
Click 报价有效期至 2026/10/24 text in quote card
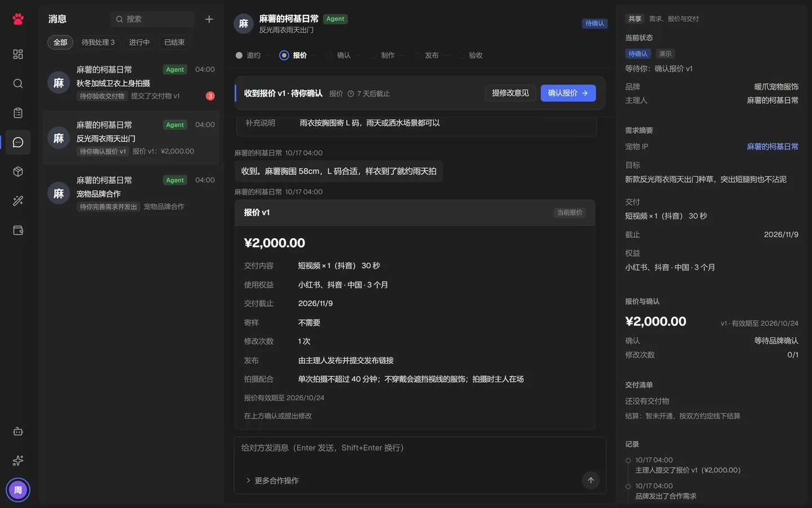pos(284,398)
